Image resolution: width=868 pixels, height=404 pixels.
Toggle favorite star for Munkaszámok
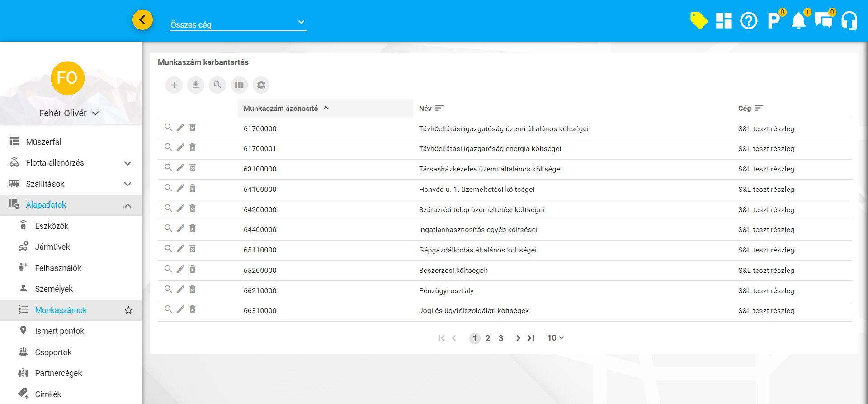(128, 310)
